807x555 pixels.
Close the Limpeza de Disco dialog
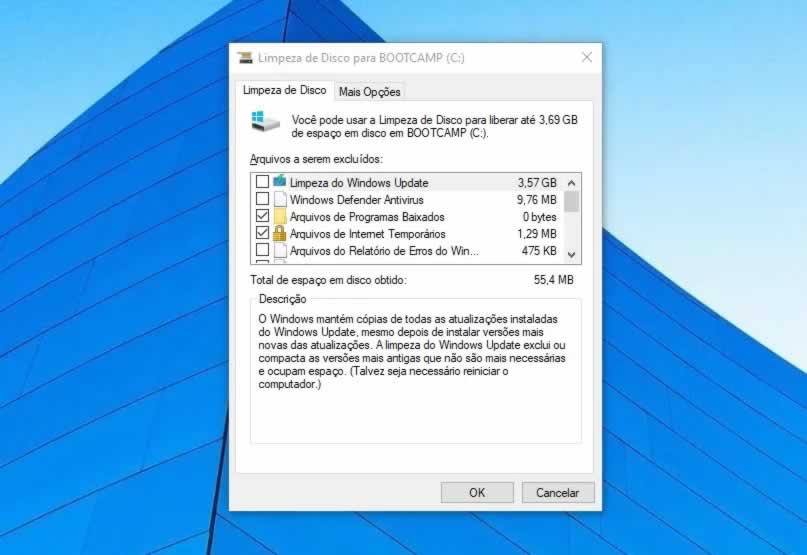pos(587,57)
